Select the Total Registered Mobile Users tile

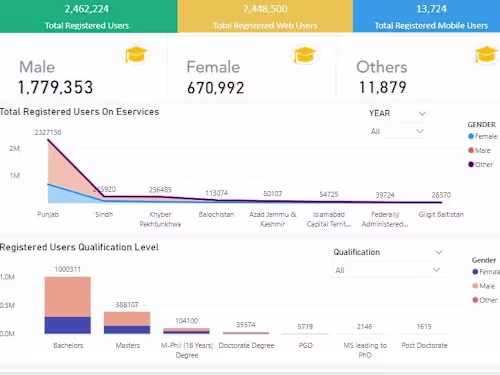click(427, 16)
